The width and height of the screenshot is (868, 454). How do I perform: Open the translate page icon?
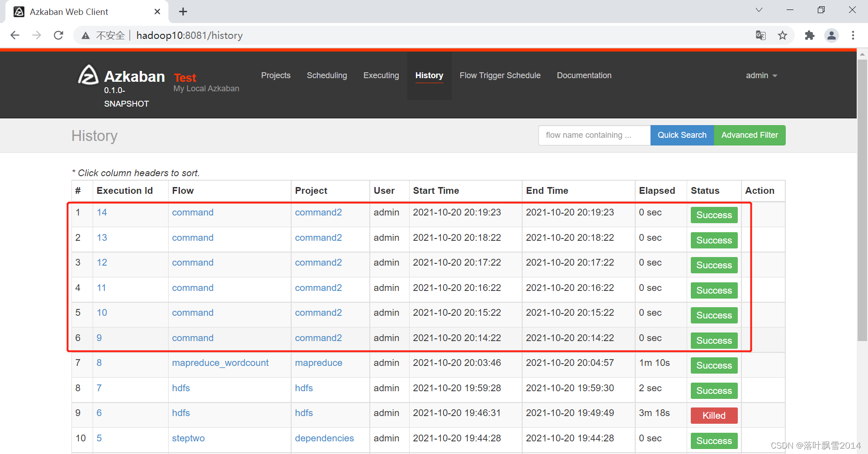761,35
